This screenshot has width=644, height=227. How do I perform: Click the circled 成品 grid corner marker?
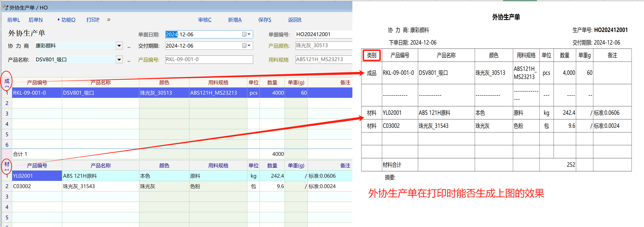click(x=7, y=81)
